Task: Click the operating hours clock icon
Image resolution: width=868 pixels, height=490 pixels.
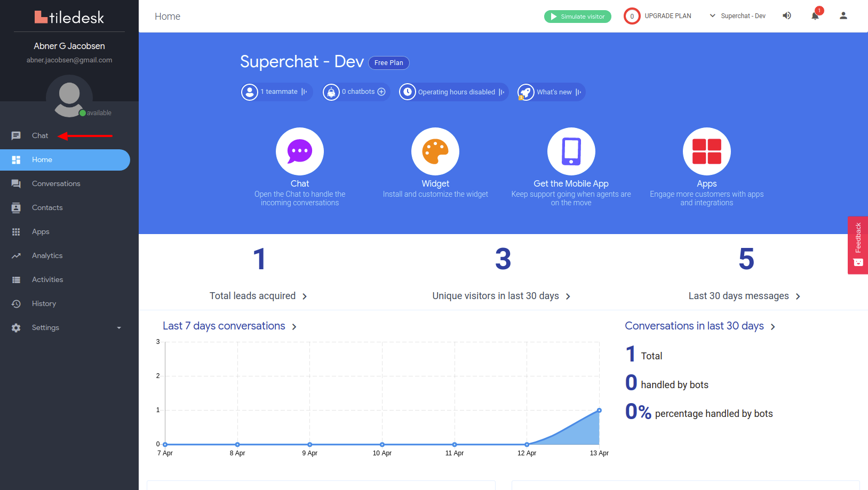Action: coord(408,92)
